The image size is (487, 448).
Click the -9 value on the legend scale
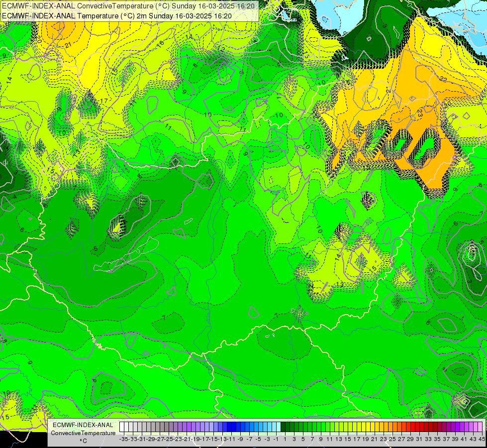point(240,440)
